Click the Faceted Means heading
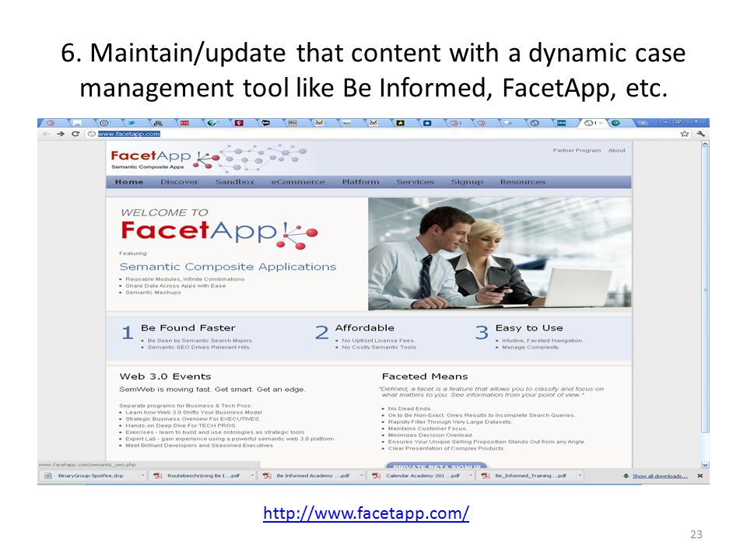This screenshot has height=560, width=747. coord(425,376)
